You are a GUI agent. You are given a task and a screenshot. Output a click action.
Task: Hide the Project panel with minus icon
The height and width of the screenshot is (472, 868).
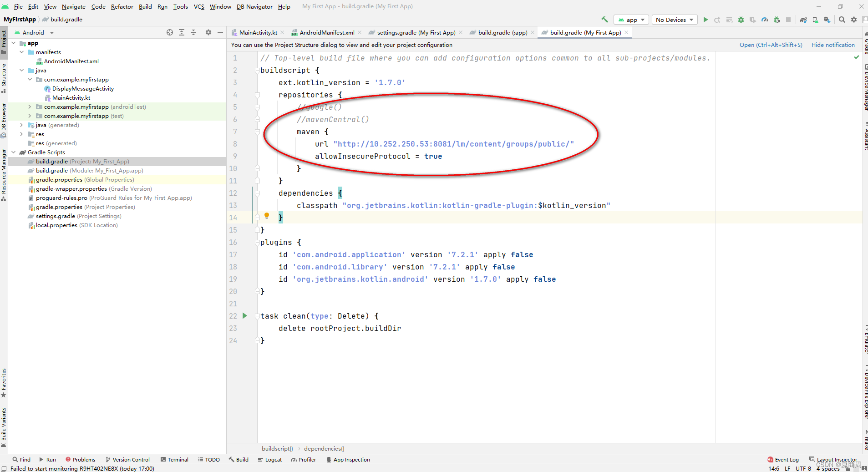click(x=220, y=32)
